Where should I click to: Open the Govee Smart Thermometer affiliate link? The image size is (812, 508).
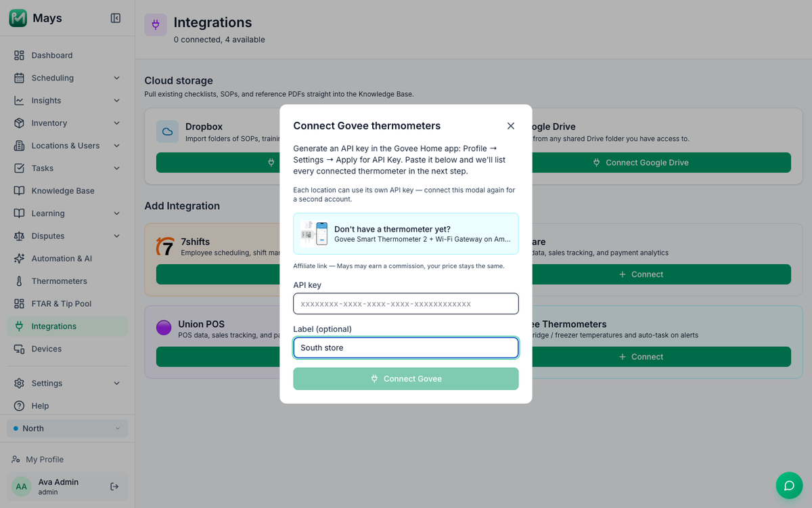[406, 234]
